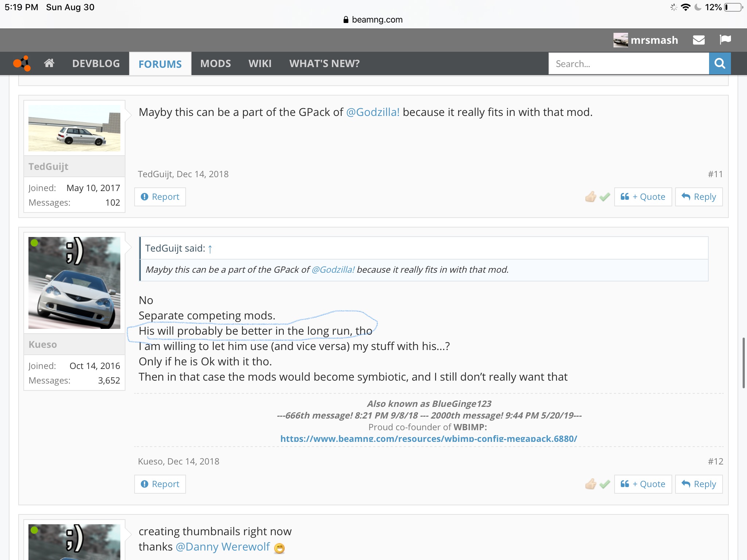Open post #12 permalink number
The width and height of the screenshot is (747, 560).
(x=715, y=462)
